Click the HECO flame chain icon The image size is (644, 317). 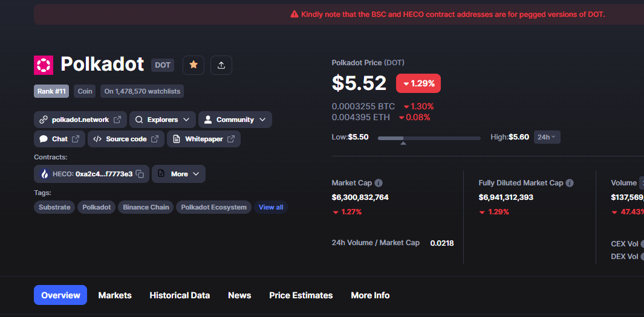coord(44,174)
